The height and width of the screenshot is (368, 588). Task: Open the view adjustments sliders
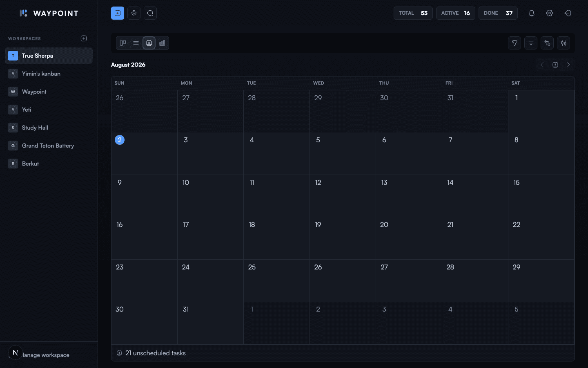[x=563, y=43]
